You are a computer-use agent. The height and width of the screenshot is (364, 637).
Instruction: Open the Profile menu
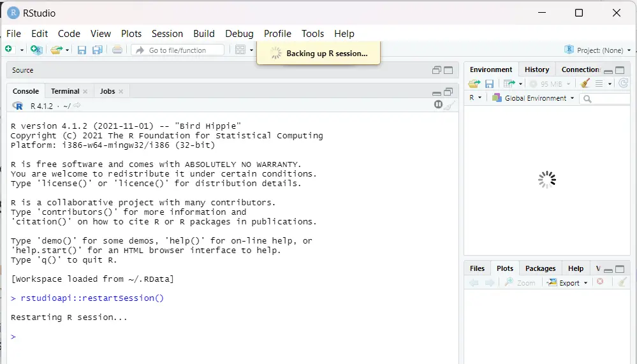(x=277, y=34)
